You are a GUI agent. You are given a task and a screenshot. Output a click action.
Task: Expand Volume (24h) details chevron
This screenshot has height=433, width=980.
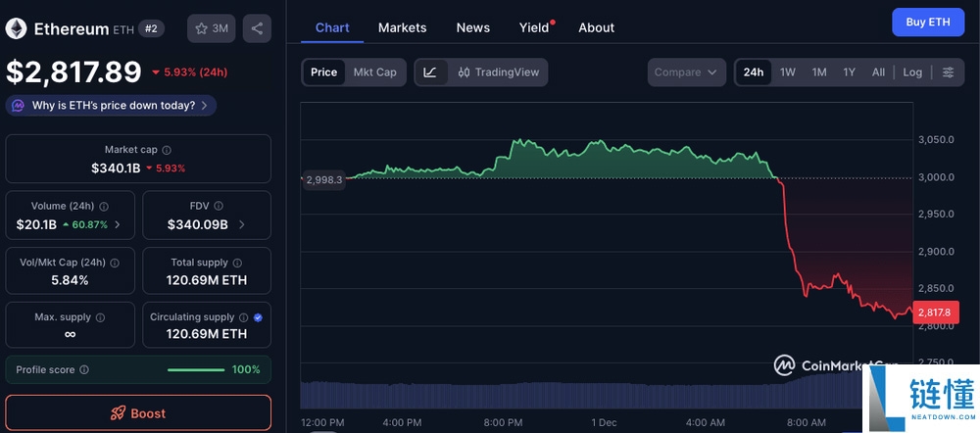(x=119, y=224)
